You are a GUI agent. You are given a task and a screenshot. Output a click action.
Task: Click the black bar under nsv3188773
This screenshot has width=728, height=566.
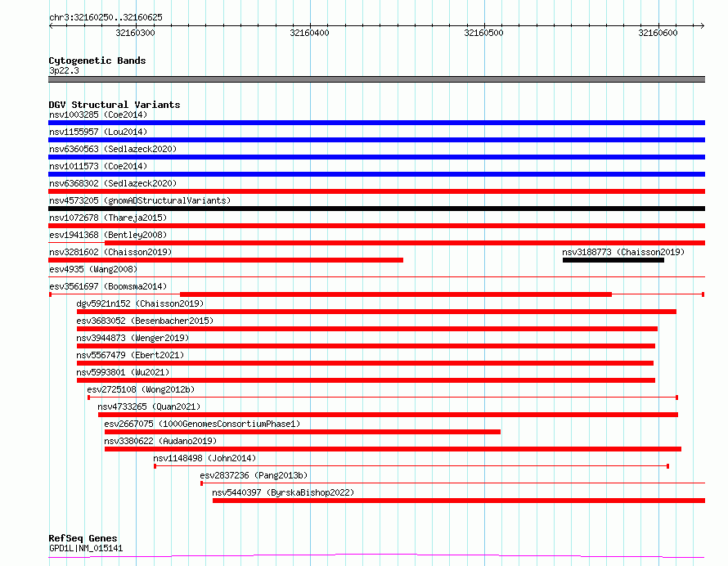613,260
